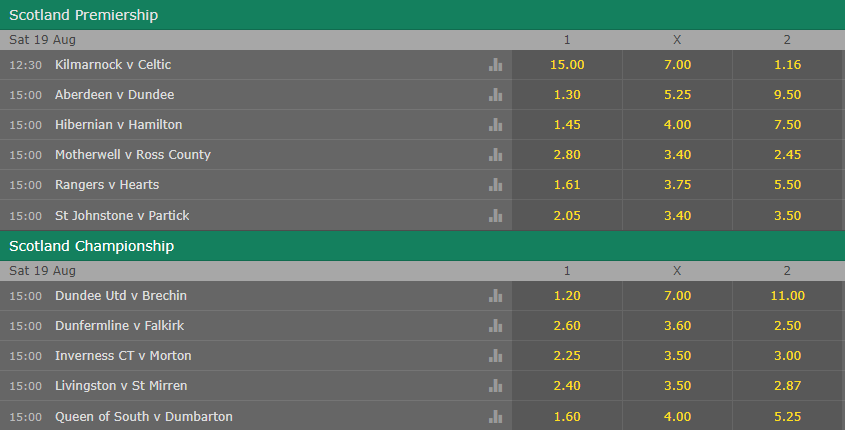The image size is (845, 430).
Task: Collapse the Scotland Premiership section header
Action: click(x=422, y=15)
